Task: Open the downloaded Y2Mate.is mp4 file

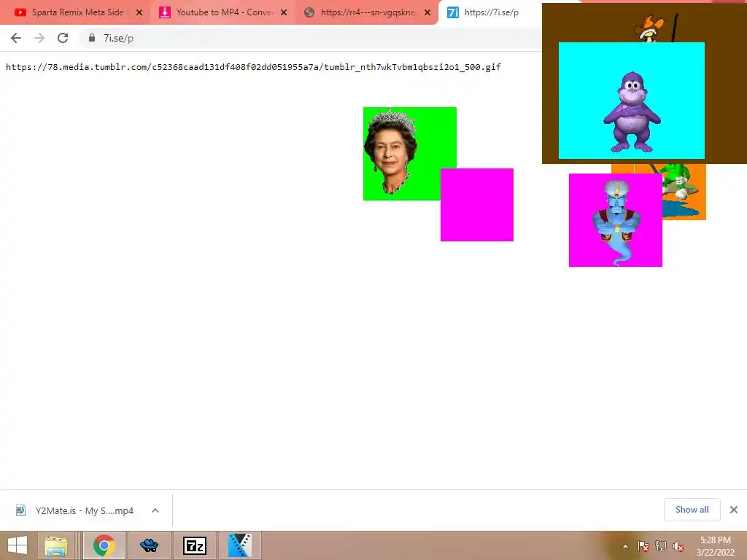Action: pyautogui.click(x=85, y=510)
